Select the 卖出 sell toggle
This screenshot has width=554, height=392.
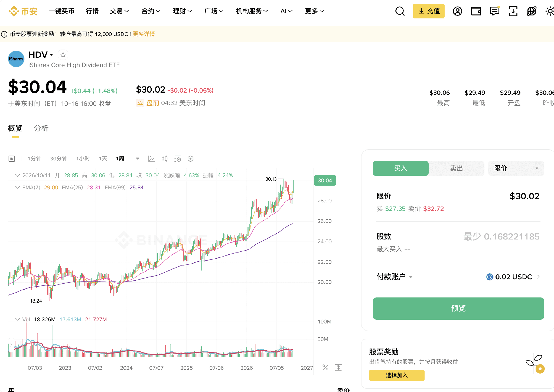click(x=456, y=168)
